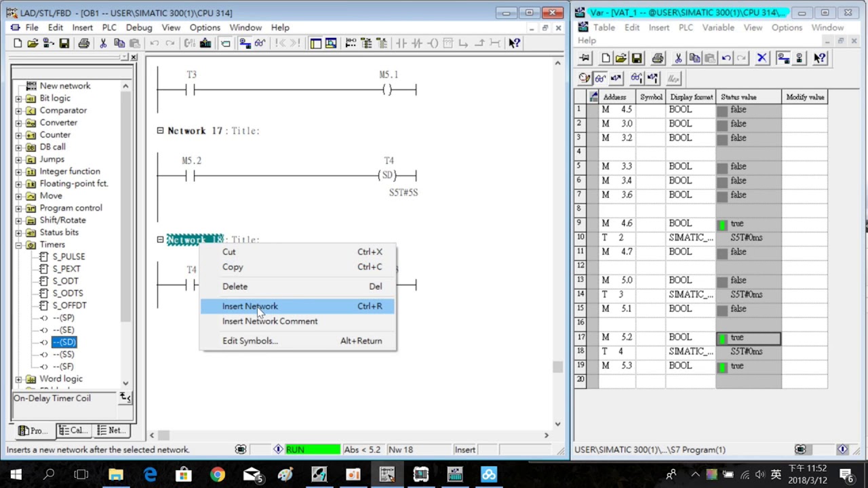Click the Display format column header
The image size is (868, 488).
click(x=691, y=97)
